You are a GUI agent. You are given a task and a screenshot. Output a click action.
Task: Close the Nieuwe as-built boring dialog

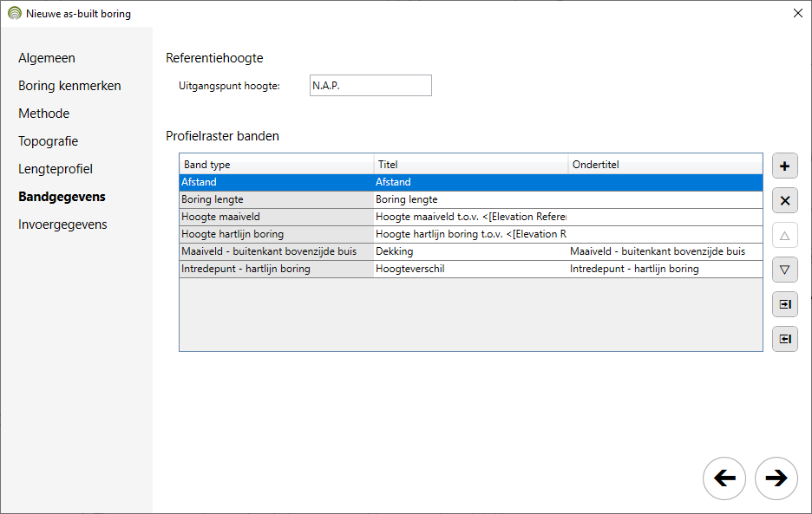pos(797,14)
